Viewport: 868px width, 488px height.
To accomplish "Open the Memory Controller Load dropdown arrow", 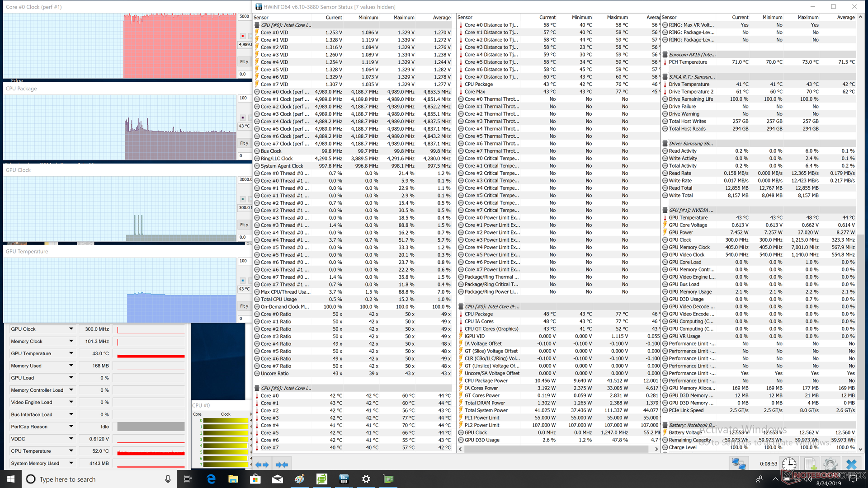I will (71, 390).
